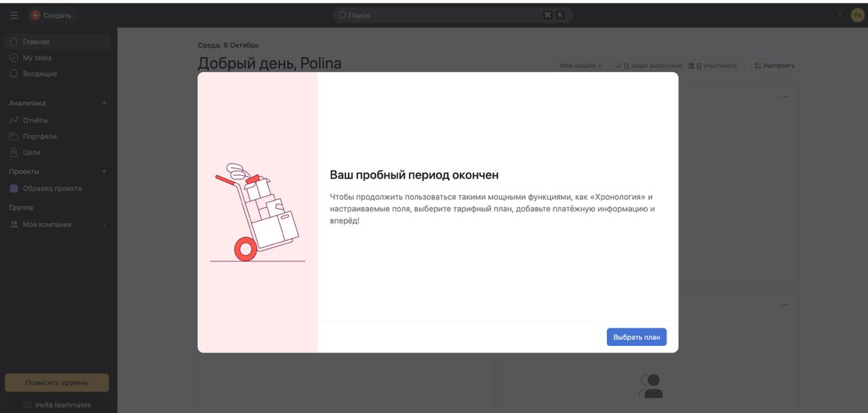
Task: Open the PA profile avatar
Action: click(x=857, y=15)
